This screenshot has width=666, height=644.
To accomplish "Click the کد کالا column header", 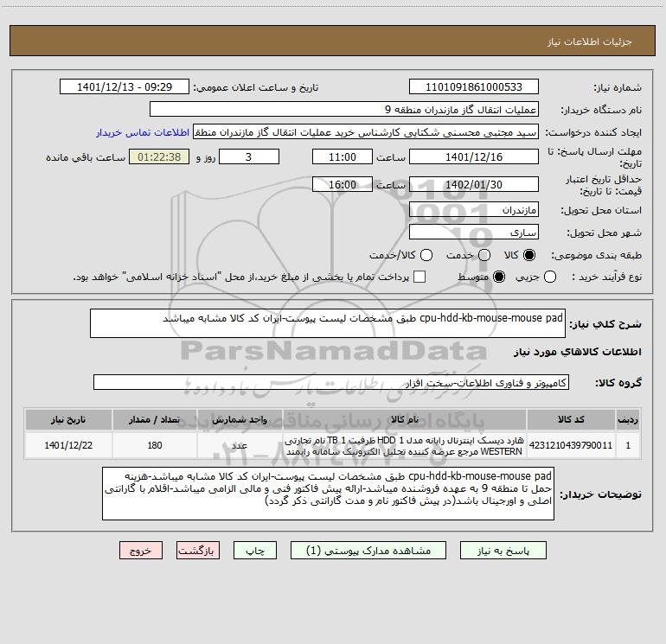I will pos(571,419).
